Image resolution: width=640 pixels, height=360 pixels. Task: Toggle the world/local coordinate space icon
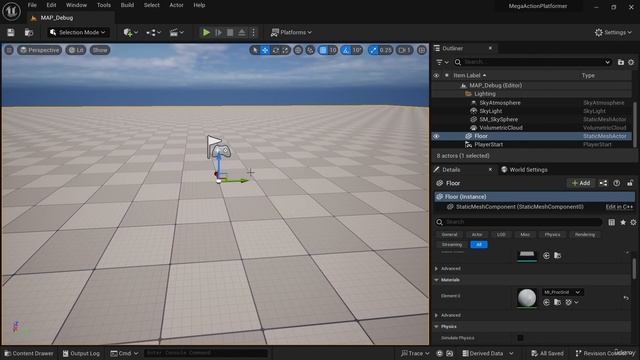[298, 50]
